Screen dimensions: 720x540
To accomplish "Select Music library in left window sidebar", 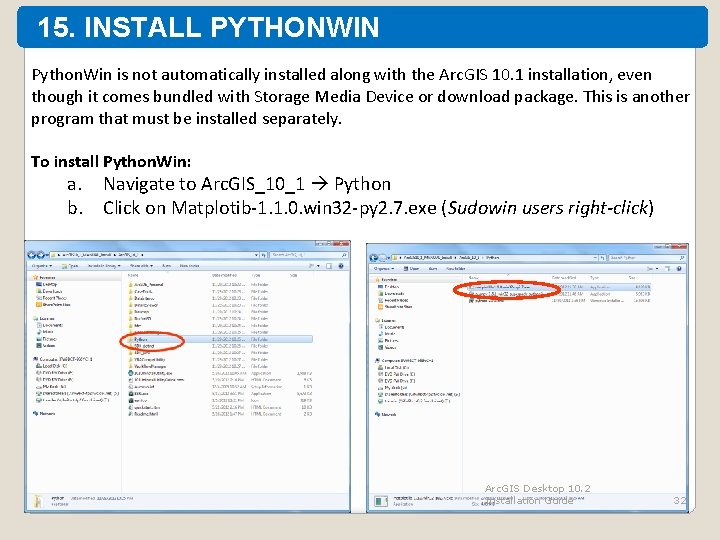I will [x=45, y=332].
